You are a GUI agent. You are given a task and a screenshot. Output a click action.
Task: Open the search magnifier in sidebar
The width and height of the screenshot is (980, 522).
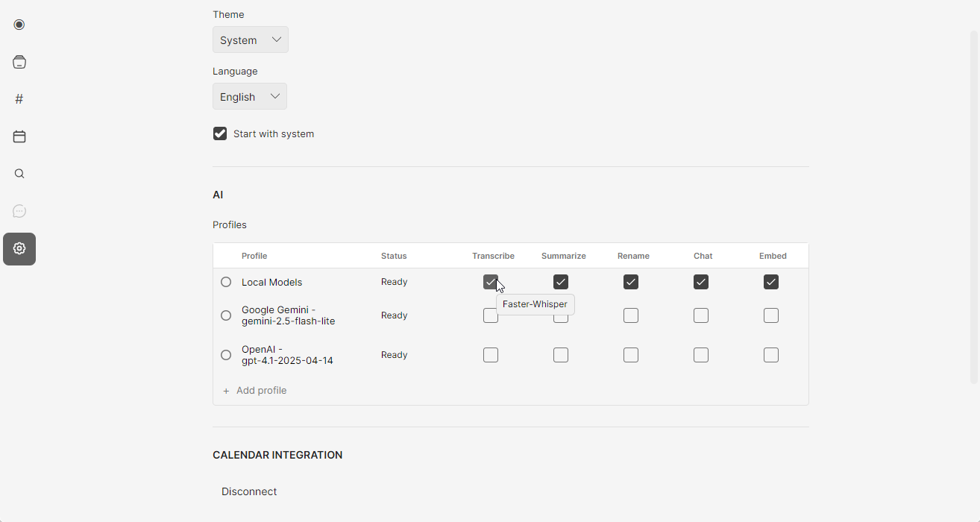point(19,174)
